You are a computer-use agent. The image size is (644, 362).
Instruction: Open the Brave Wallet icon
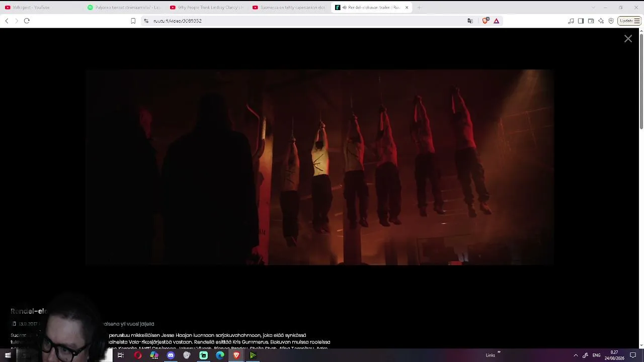pos(591,21)
